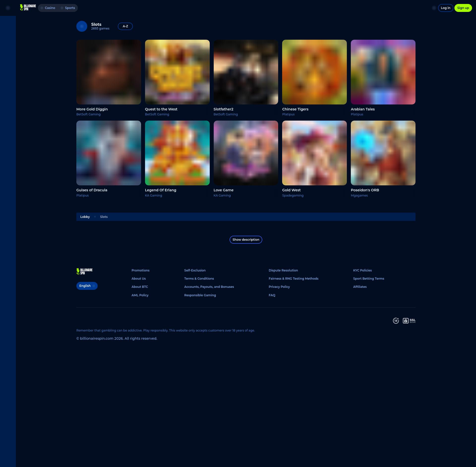
Task: Open the Lobby breadcrumb link
Action: pos(85,217)
